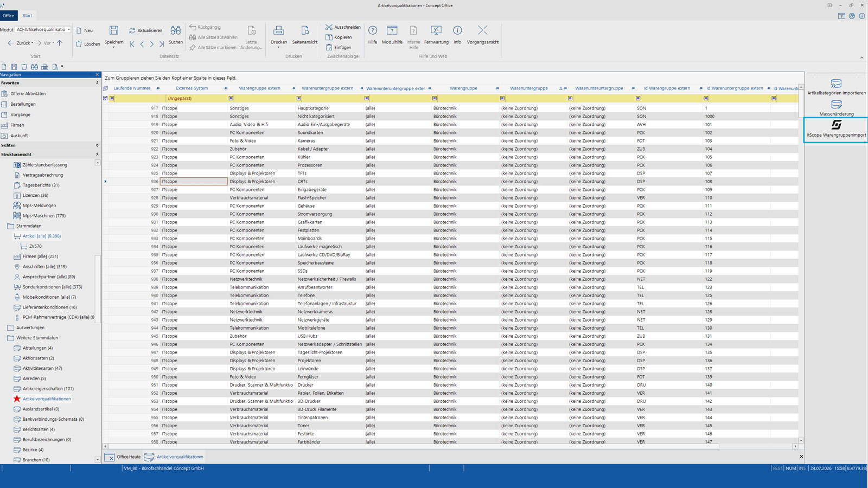Click the filter field under Externes System

(x=198, y=98)
